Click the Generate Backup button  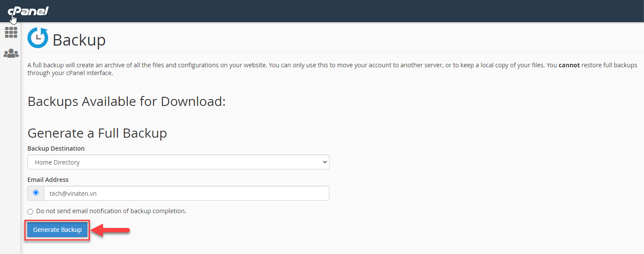coord(57,230)
